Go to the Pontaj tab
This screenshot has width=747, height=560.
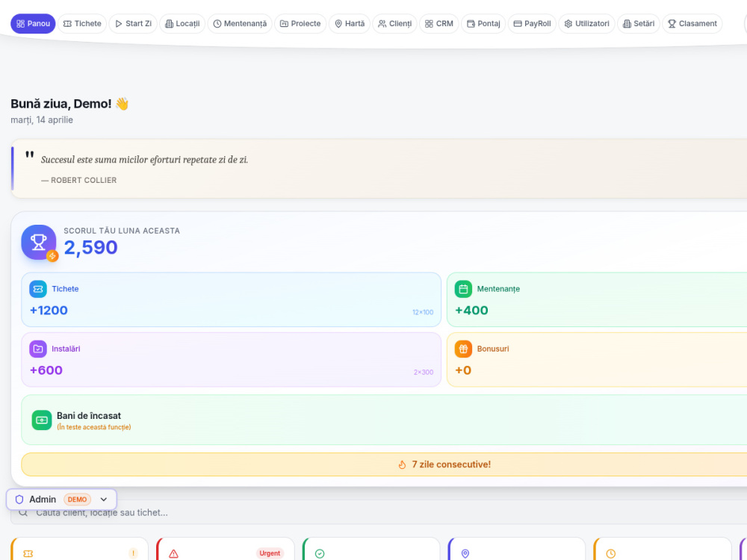click(x=483, y=23)
